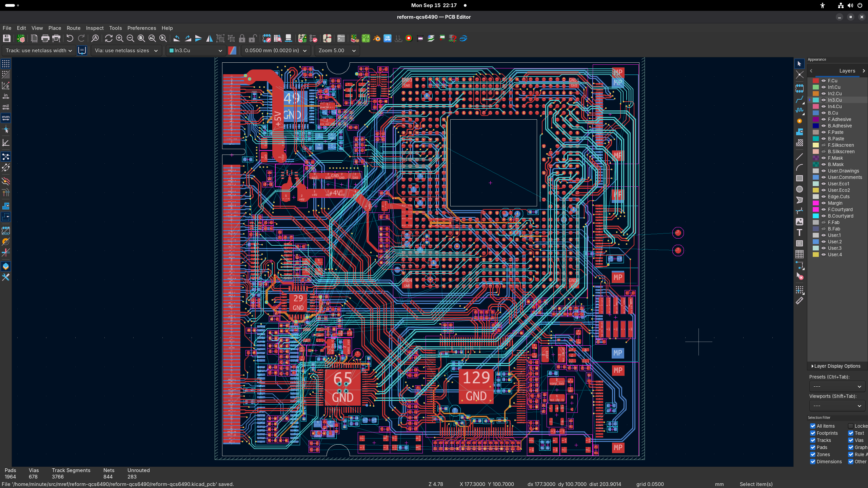Select the Add text tool
868x488 pixels.
pos(800,232)
